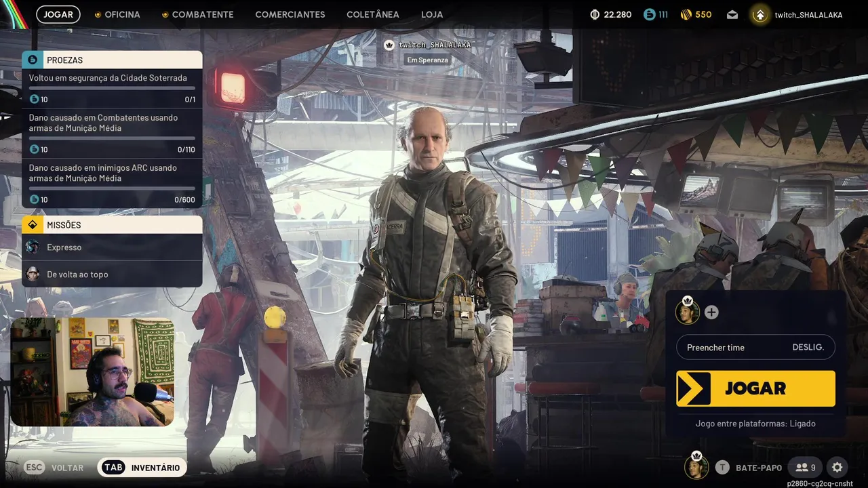868x488 pixels.
Task: Click the 'De volta ao topo' portrait icon
Action: [x=33, y=274]
